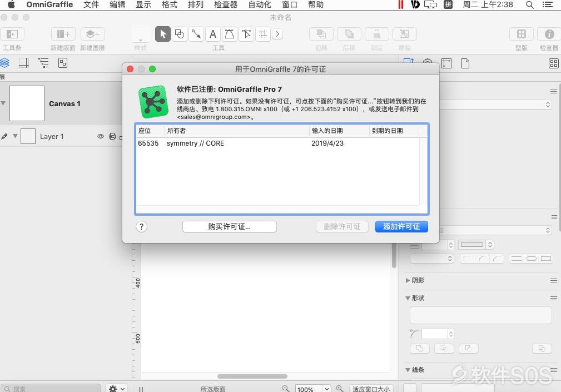Open the Stencils (型版) icon
The height and width of the screenshot is (392, 561).
[x=522, y=34]
